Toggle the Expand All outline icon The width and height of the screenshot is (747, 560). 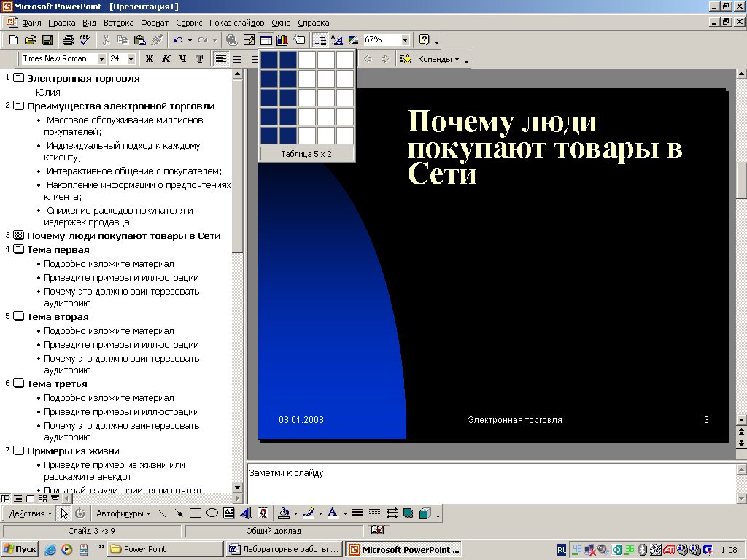pyautogui.click(x=321, y=40)
